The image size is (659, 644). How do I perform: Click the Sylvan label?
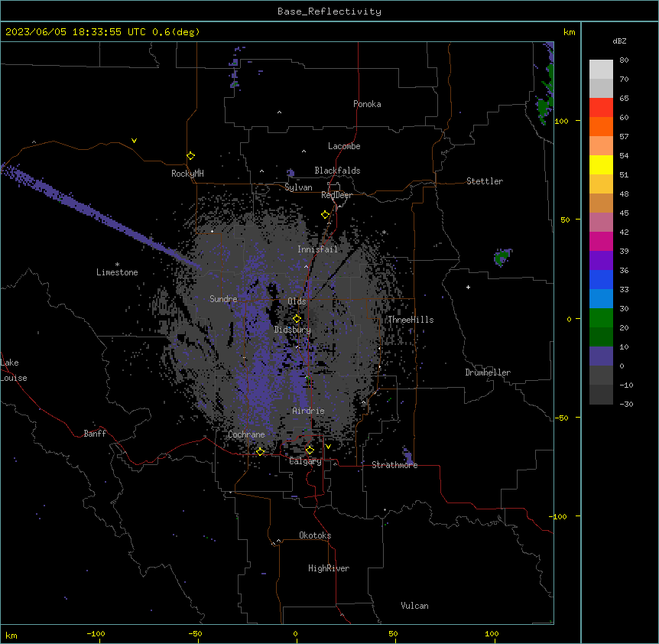[298, 187]
